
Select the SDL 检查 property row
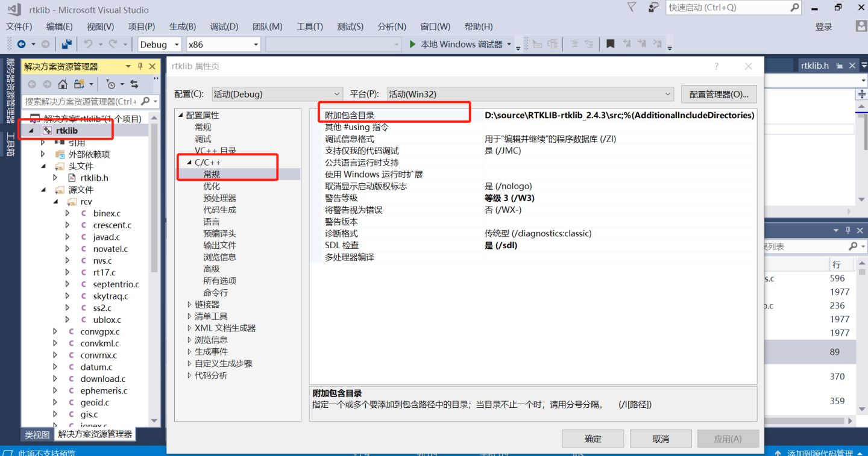tap(533, 245)
